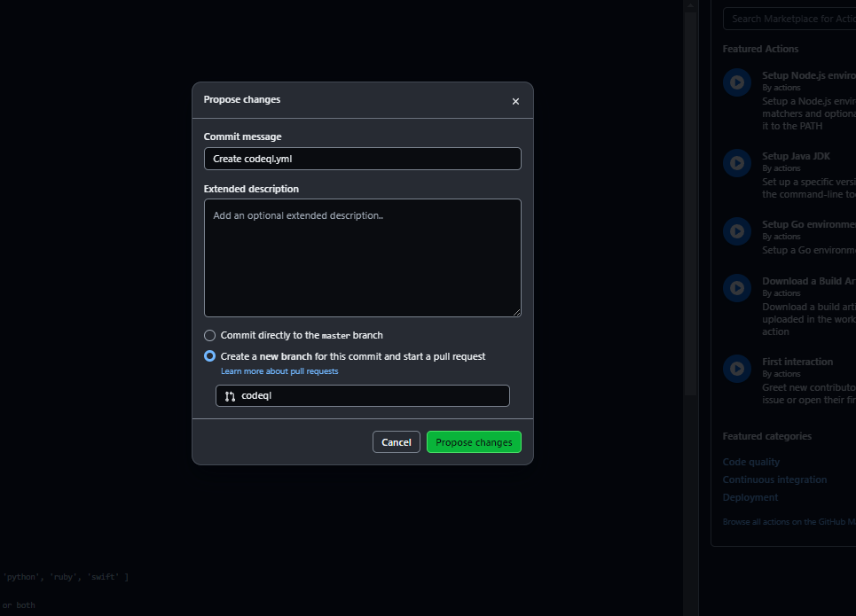Focus the Commit message input field
856x616 pixels.
click(x=362, y=159)
